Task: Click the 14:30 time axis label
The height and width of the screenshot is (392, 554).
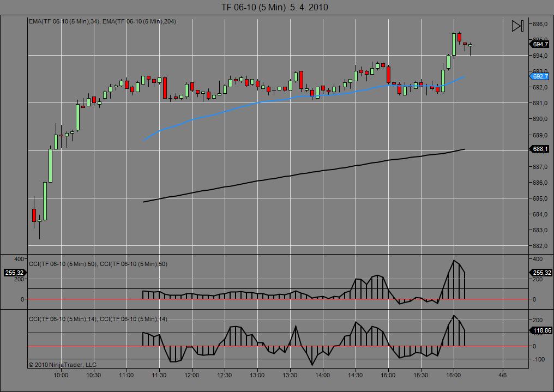Action: coord(356,375)
